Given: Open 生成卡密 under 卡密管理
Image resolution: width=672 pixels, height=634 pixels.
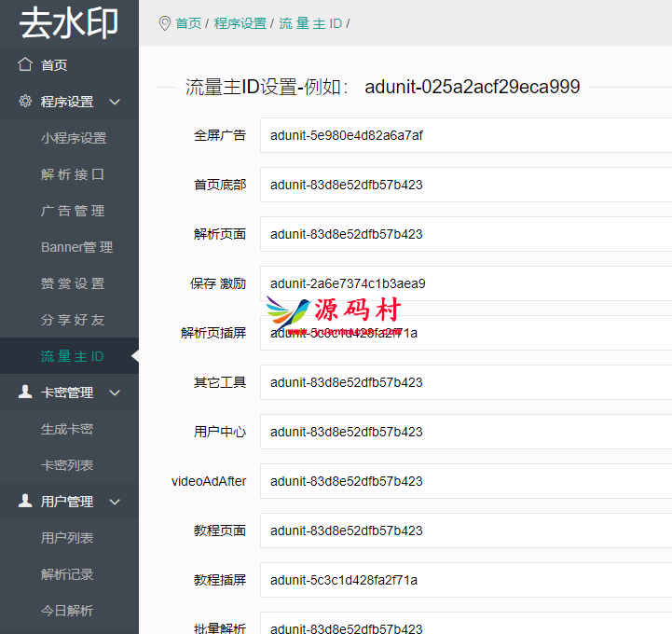Looking at the screenshot, I should 67,429.
